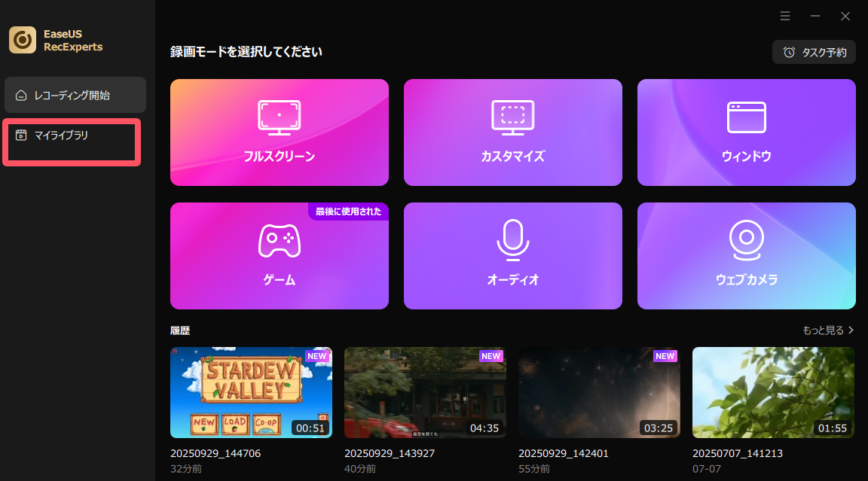This screenshot has height=481, width=868.
Task: Click the 20250929_144706 file name
Action: (215, 453)
